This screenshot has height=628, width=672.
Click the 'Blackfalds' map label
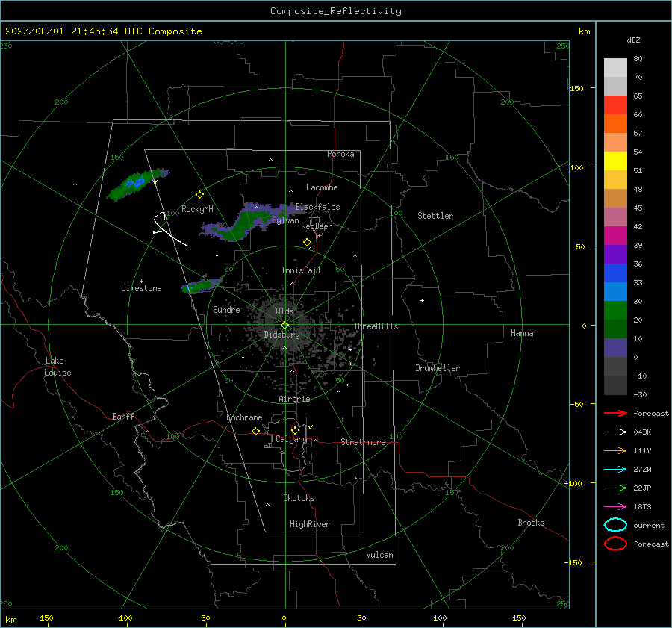tap(317, 207)
